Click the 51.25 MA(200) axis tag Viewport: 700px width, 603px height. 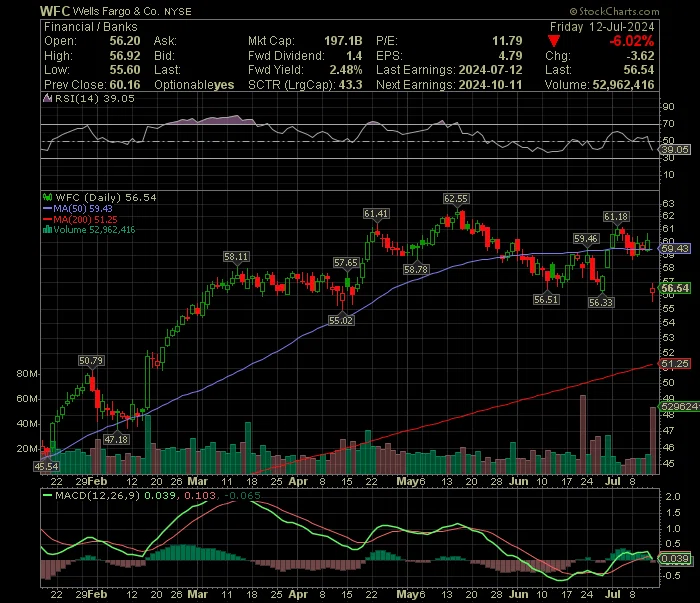click(x=675, y=364)
